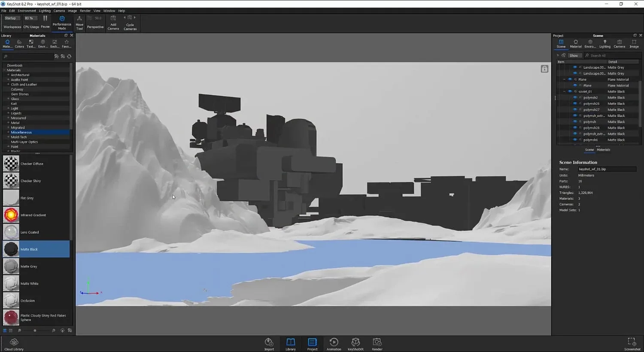Switch to the Camera section in Project panel

pyautogui.click(x=619, y=43)
